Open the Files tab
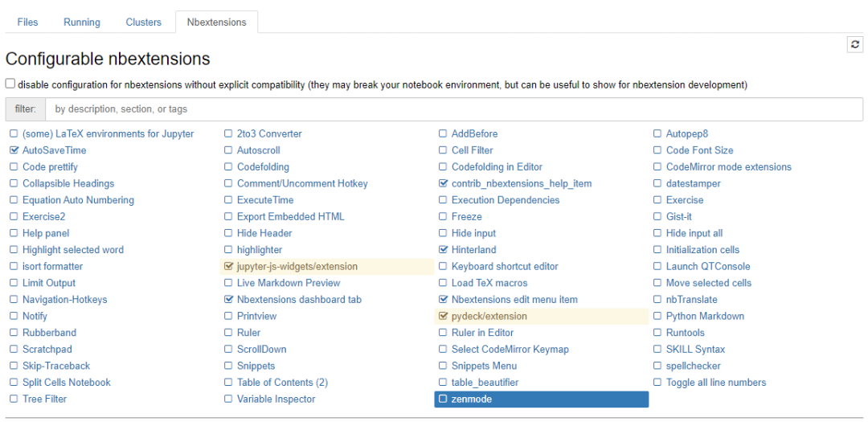868x422 pixels. (27, 23)
